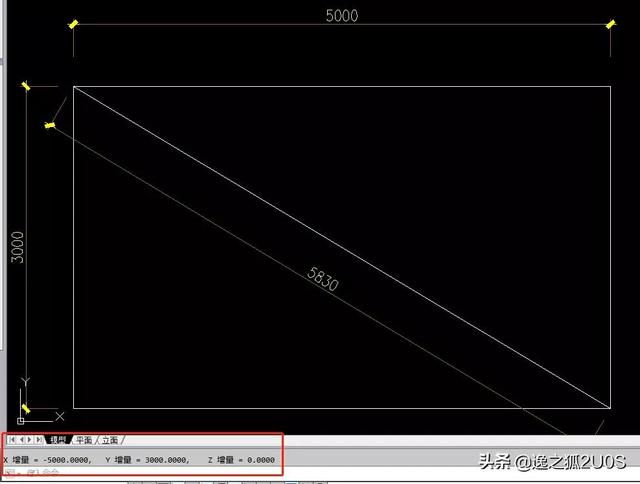The image size is (640, 484).
Task: Jump to the last layout tab arrow
Action: click(38, 440)
